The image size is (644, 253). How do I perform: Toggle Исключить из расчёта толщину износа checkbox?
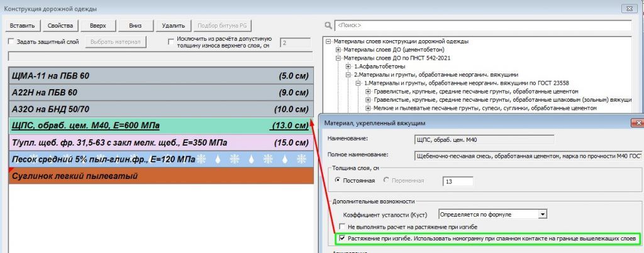coord(171,42)
